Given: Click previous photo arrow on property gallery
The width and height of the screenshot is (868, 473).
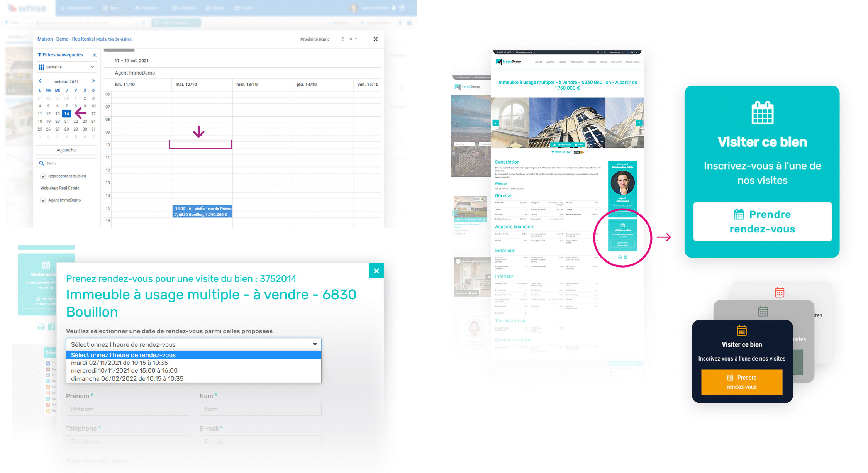Looking at the screenshot, I should pyautogui.click(x=496, y=123).
